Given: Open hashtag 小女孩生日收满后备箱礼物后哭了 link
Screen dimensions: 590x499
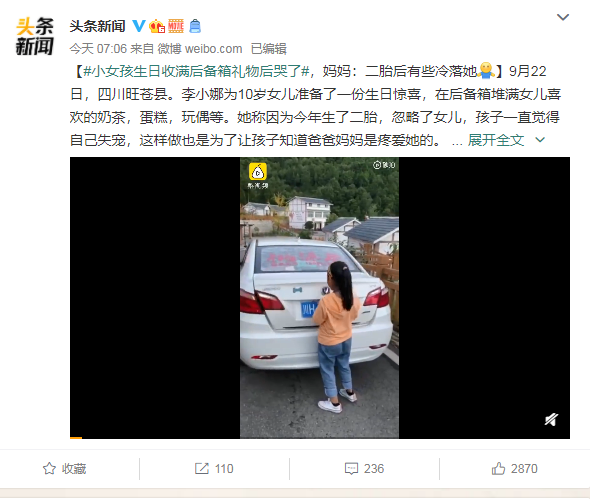Looking at the screenshot, I should coord(196,71).
